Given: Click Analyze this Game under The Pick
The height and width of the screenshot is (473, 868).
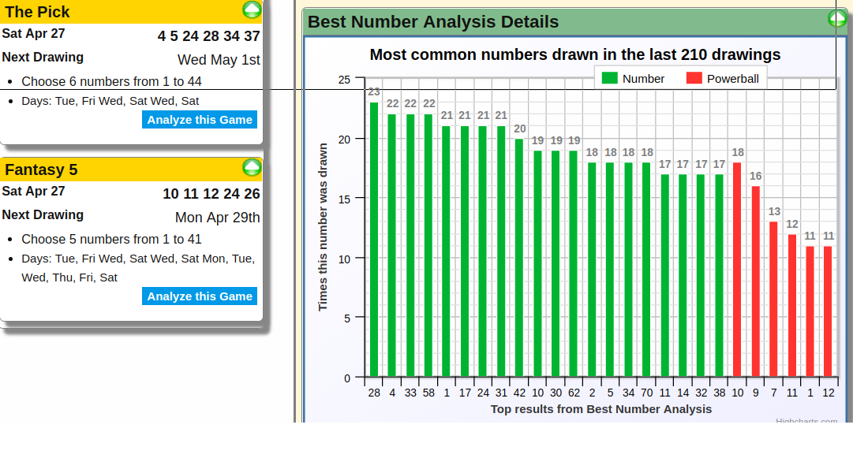Looking at the screenshot, I should (x=200, y=120).
